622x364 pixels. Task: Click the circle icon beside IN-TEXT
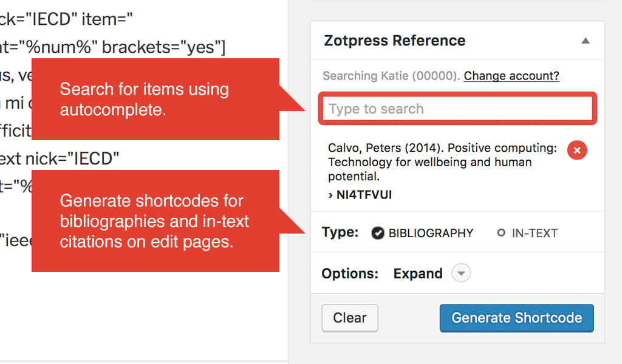(x=501, y=232)
